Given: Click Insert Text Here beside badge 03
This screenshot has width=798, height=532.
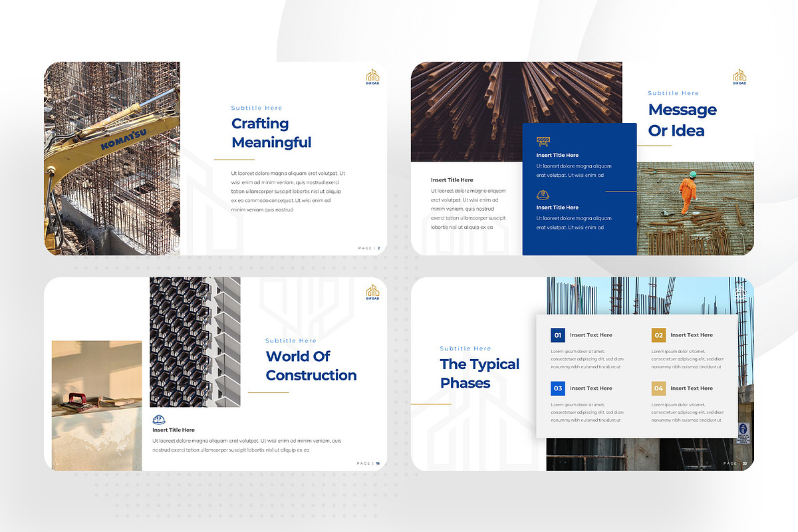Looking at the screenshot, I should point(591,388).
